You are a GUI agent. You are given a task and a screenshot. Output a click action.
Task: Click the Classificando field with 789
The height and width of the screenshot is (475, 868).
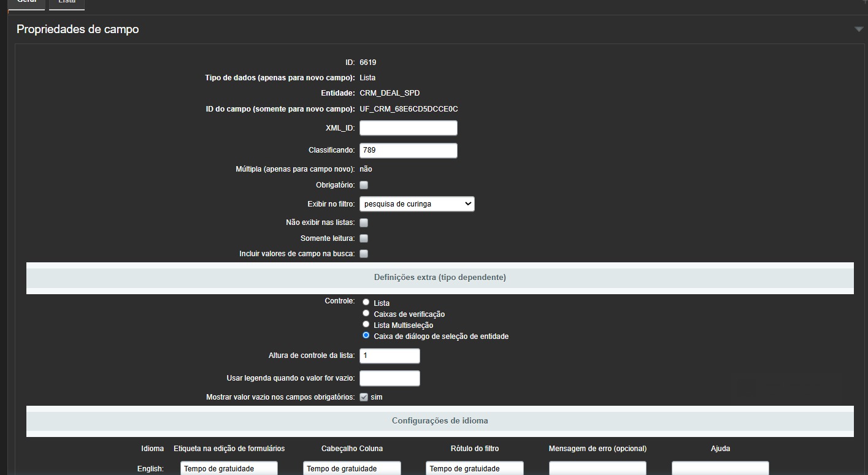[x=408, y=150]
